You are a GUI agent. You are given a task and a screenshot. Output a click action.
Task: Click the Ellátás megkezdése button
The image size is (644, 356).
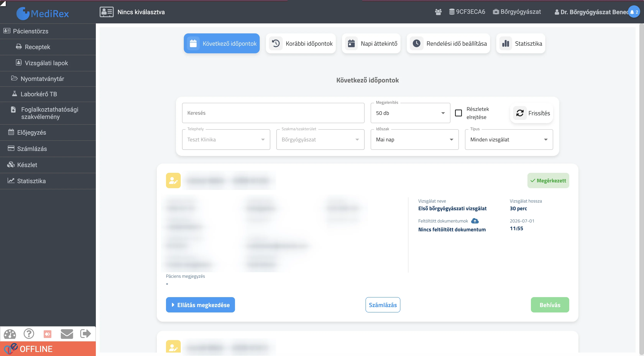click(200, 305)
